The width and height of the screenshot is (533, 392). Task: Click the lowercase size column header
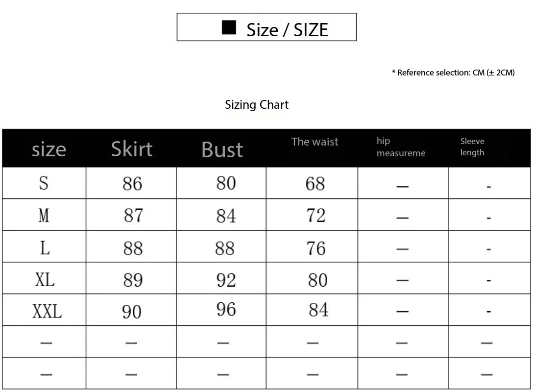point(48,149)
